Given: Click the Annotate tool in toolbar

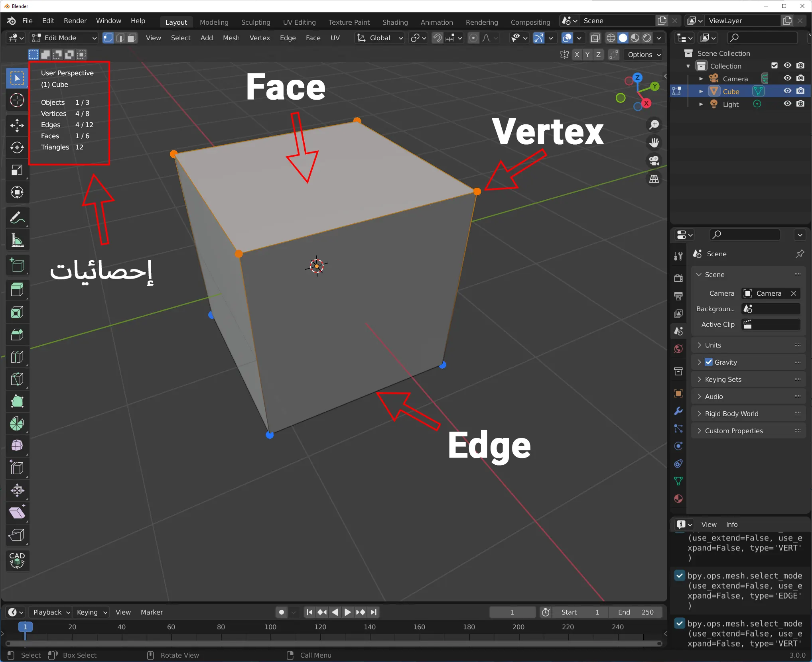Looking at the screenshot, I should click(17, 216).
